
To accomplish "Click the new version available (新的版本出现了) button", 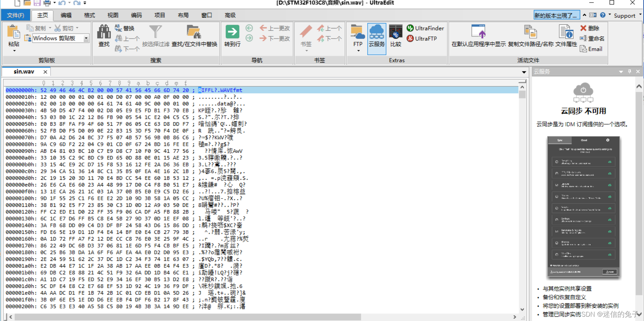I will tap(556, 15).
